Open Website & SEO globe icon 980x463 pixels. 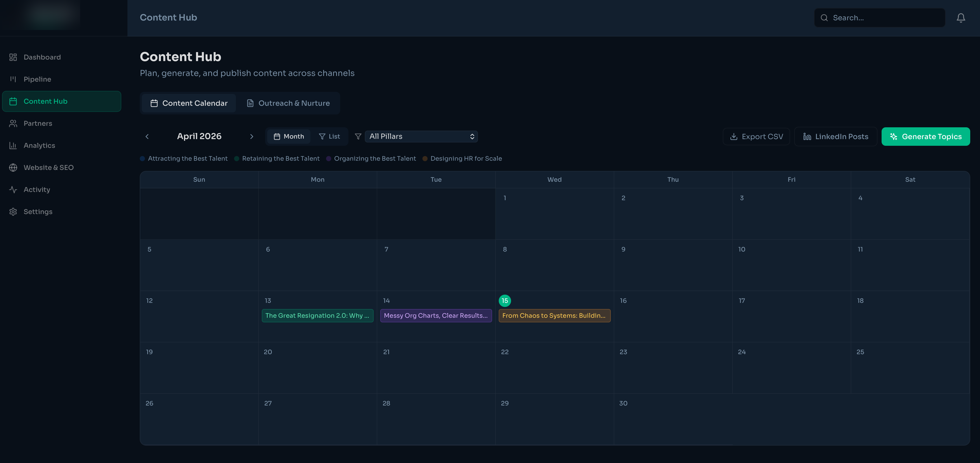(13, 168)
